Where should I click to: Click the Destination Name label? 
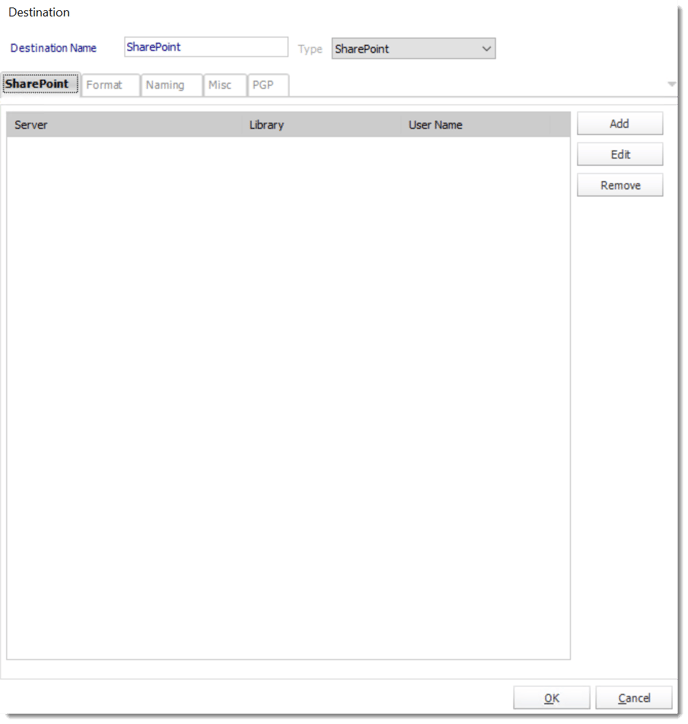click(53, 48)
